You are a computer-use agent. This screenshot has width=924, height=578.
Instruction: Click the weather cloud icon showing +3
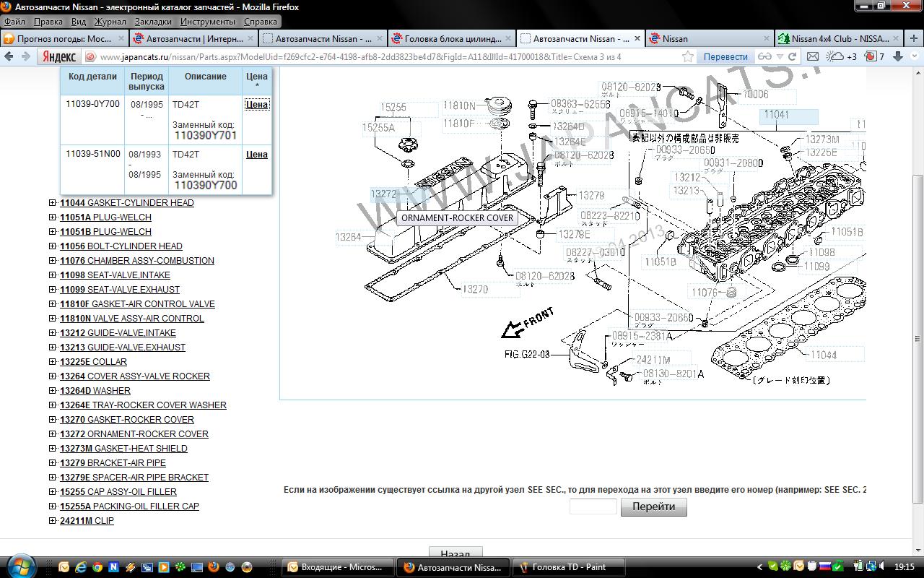pyautogui.click(x=841, y=56)
